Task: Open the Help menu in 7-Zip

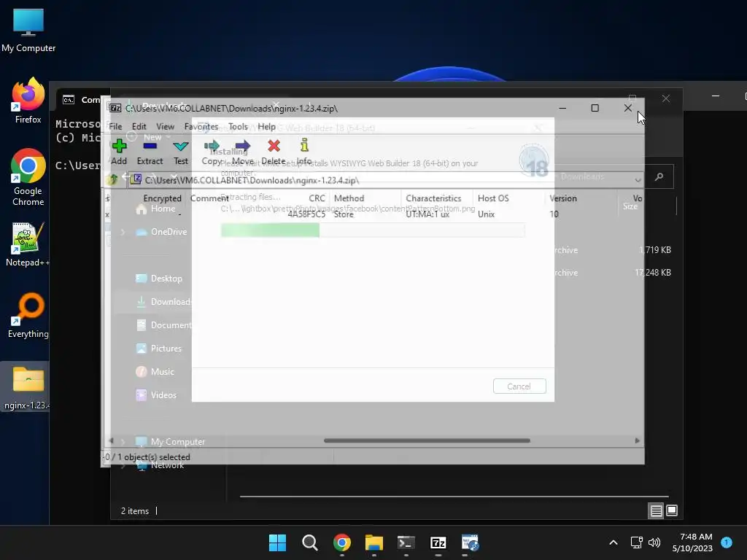Action: [266, 126]
